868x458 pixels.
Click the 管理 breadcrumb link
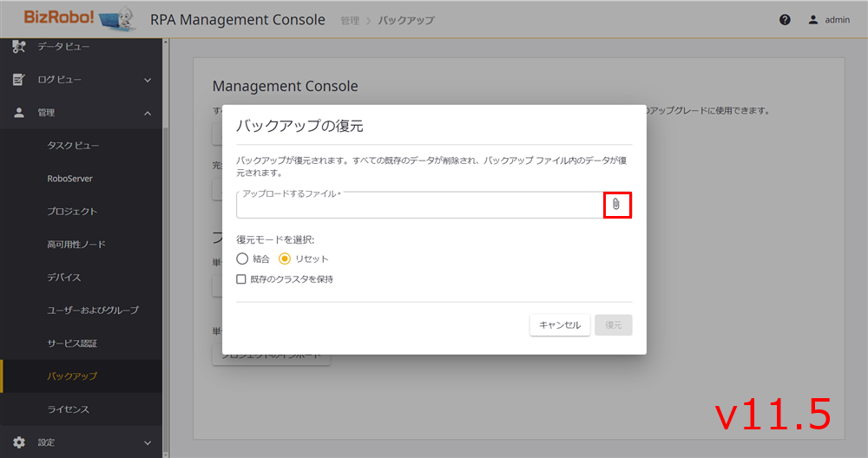pyautogui.click(x=350, y=21)
